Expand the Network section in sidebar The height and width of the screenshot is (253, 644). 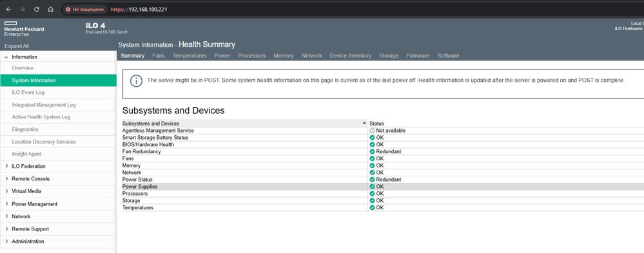[6, 216]
